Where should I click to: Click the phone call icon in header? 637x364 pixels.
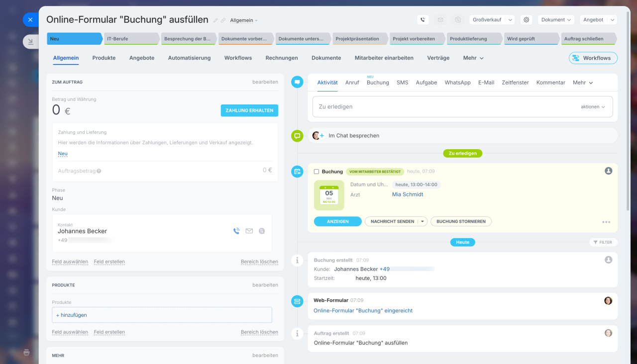pyautogui.click(x=423, y=20)
